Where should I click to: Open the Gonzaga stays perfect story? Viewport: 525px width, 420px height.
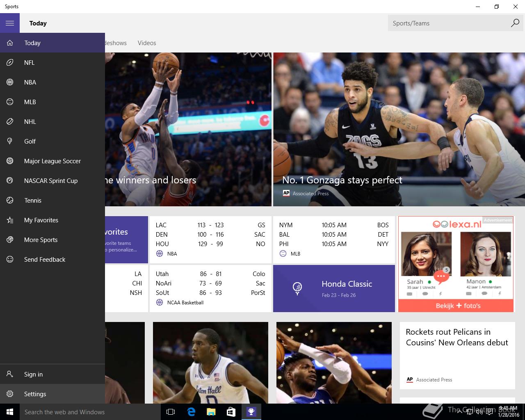pos(399,129)
